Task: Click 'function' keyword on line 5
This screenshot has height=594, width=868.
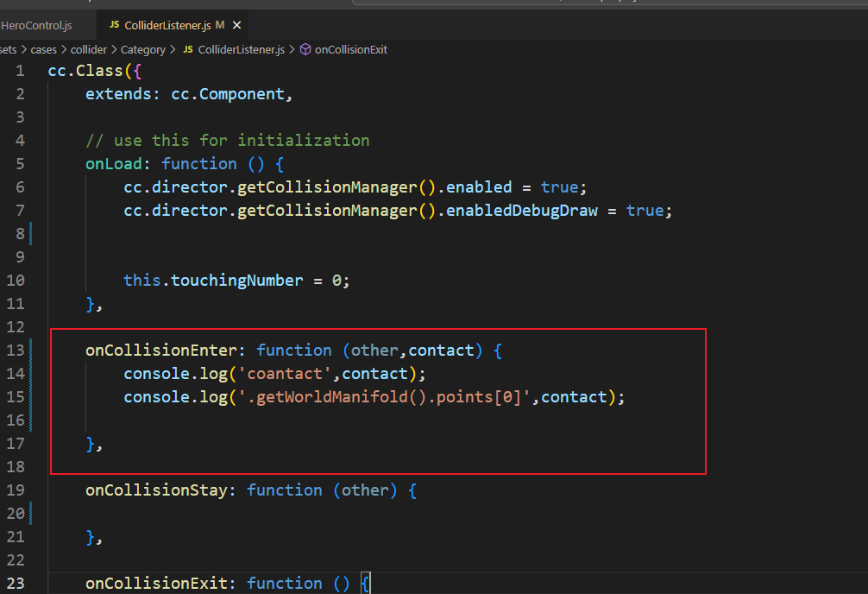Action: point(198,164)
